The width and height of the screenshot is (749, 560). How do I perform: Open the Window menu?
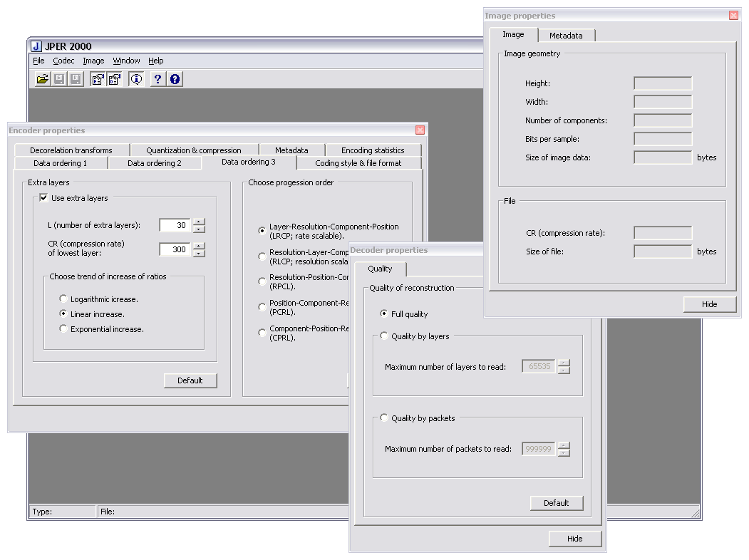126,61
